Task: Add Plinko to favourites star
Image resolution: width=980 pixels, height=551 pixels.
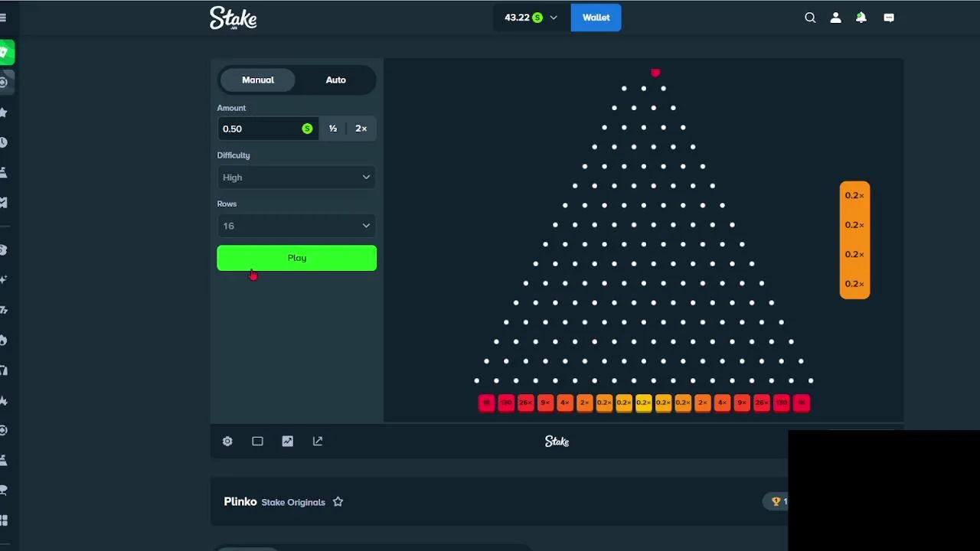Action: [338, 502]
